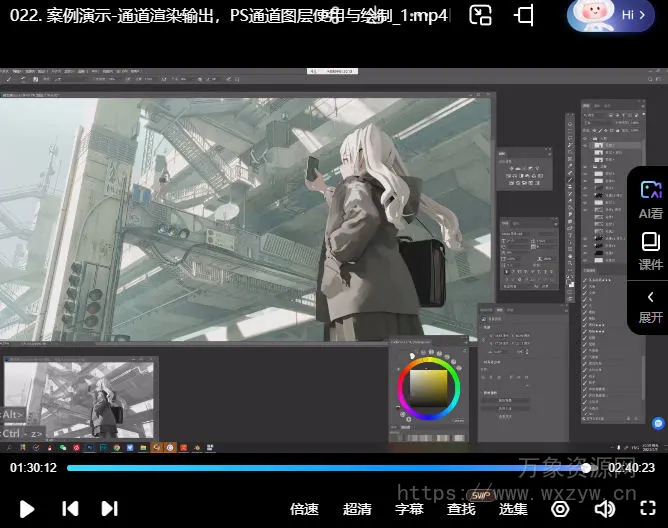Open the picture-in-picture icon in title bar
The width and height of the screenshot is (668, 528).
point(481,15)
